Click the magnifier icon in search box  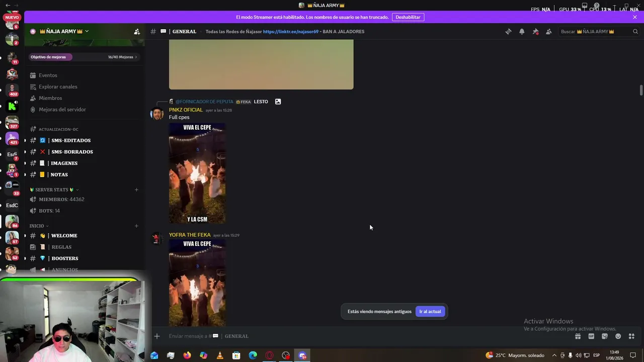click(x=635, y=31)
